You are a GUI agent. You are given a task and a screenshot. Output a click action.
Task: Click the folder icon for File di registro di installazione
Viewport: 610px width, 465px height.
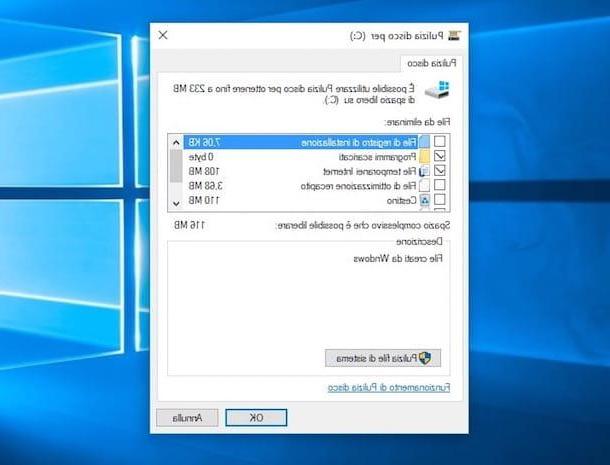[424, 142]
